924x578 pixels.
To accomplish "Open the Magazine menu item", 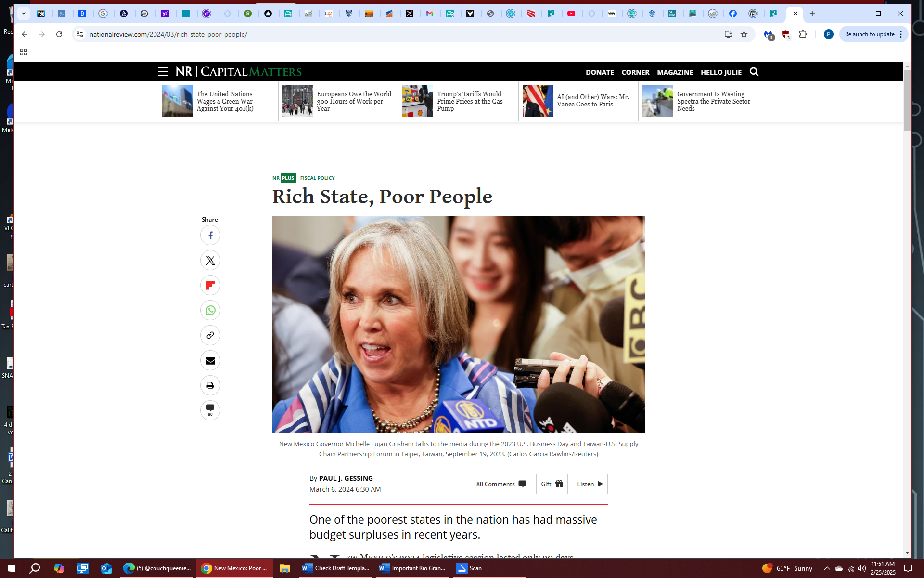I will pos(675,72).
